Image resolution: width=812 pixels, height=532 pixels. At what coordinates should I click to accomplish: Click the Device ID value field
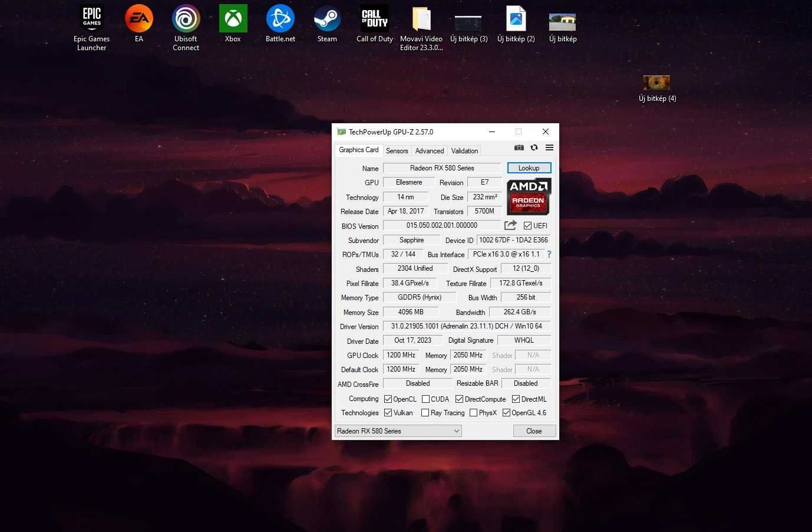point(514,240)
